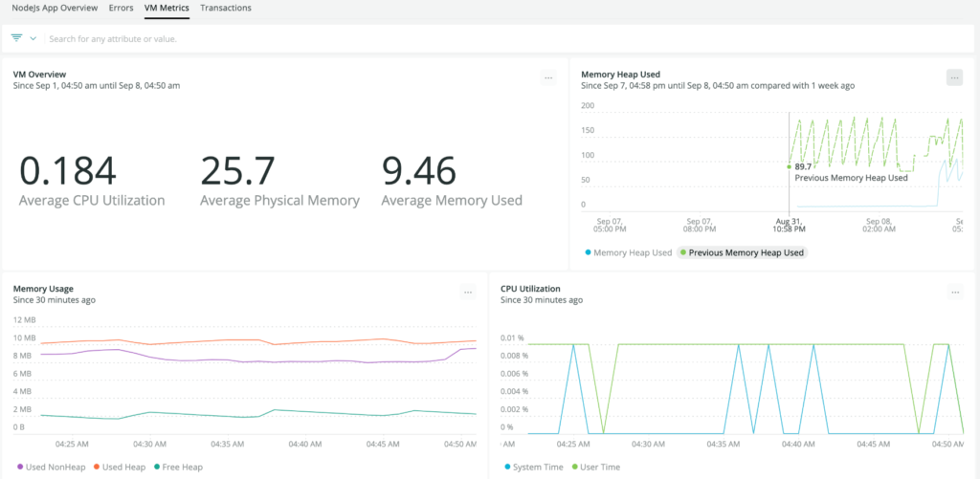The image size is (980, 479).
Task: Toggle Used Heap legend series
Action: click(120, 467)
